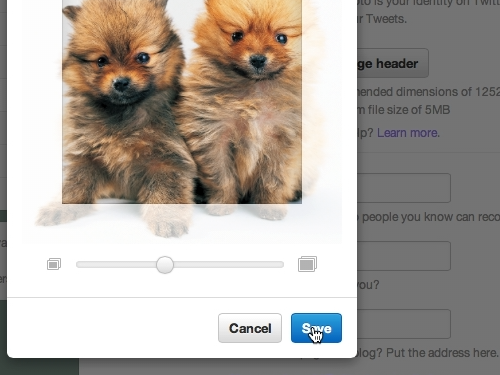Click the input field above 'people you know'
The height and width of the screenshot is (375, 500).
tap(404, 188)
